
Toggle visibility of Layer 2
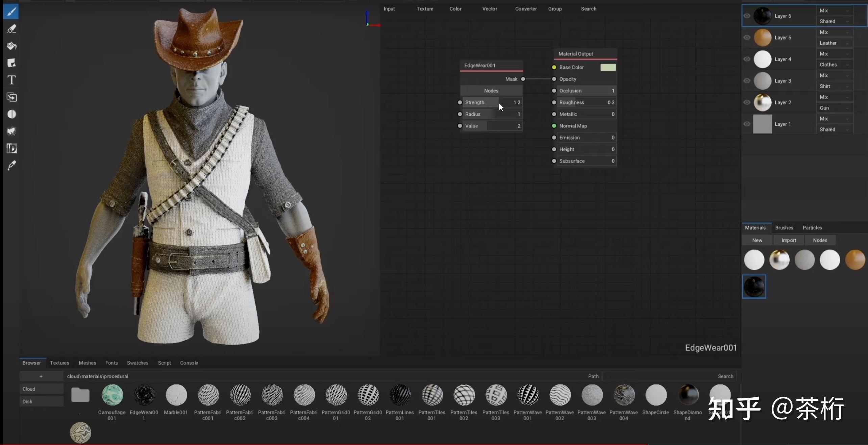coord(747,102)
